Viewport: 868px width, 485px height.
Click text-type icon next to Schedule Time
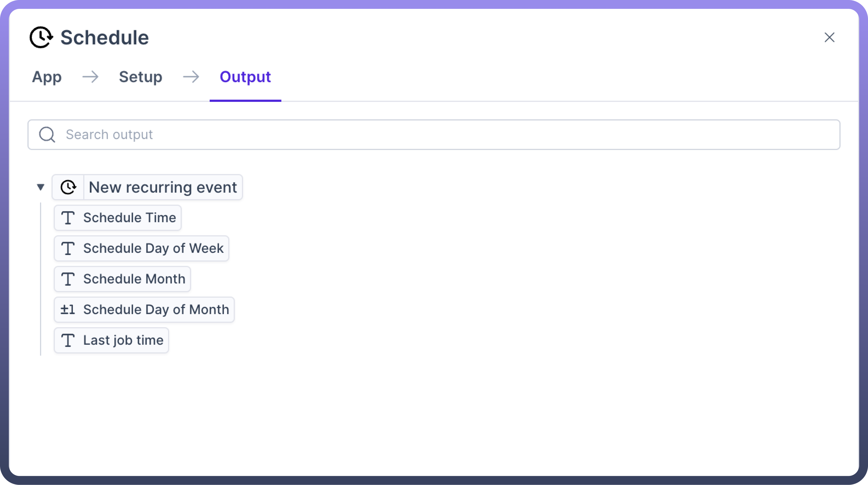(68, 218)
